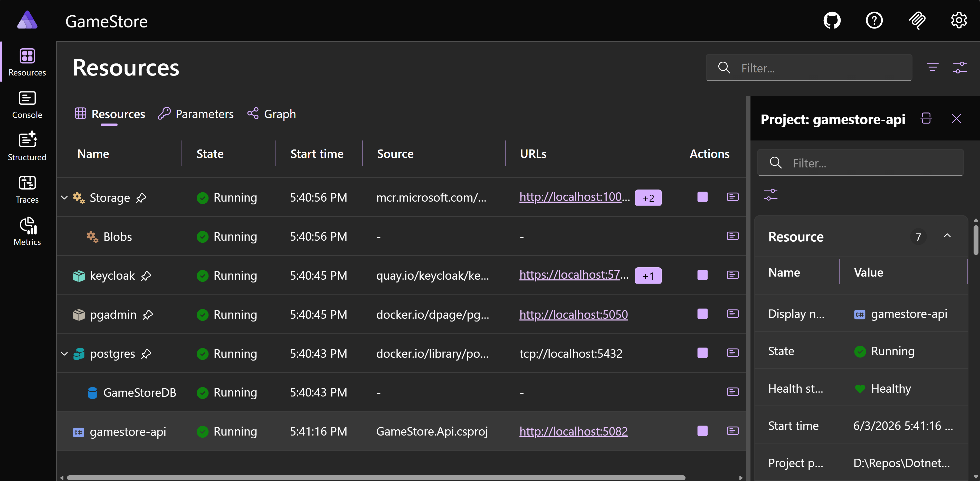980x481 pixels.
Task: Stop the pgadmin resource
Action: (x=702, y=314)
